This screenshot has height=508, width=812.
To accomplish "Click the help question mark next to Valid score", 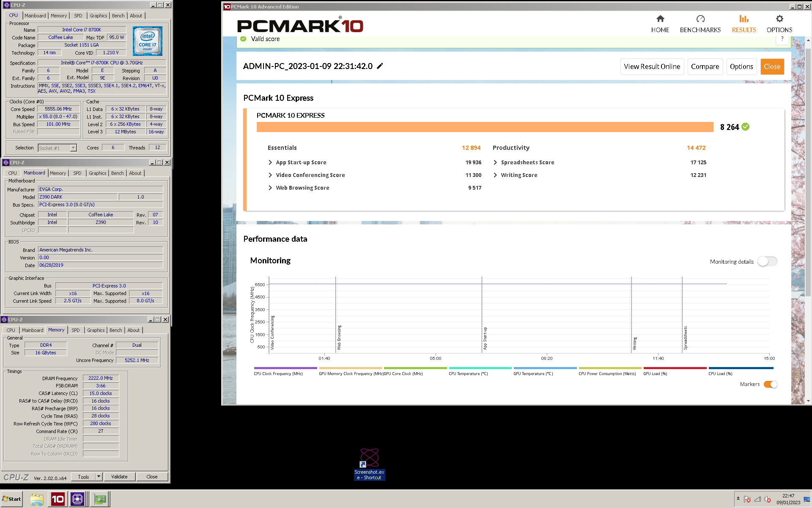I will pyautogui.click(x=782, y=39).
